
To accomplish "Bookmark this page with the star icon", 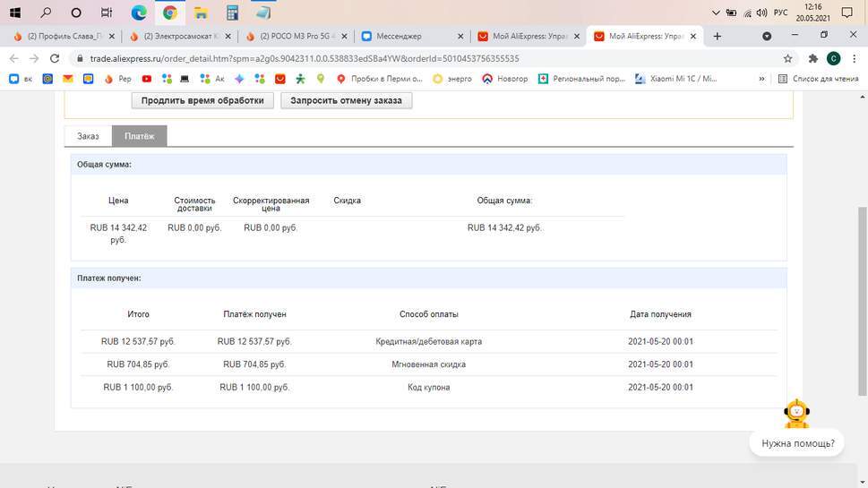I will tap(787, 58).
